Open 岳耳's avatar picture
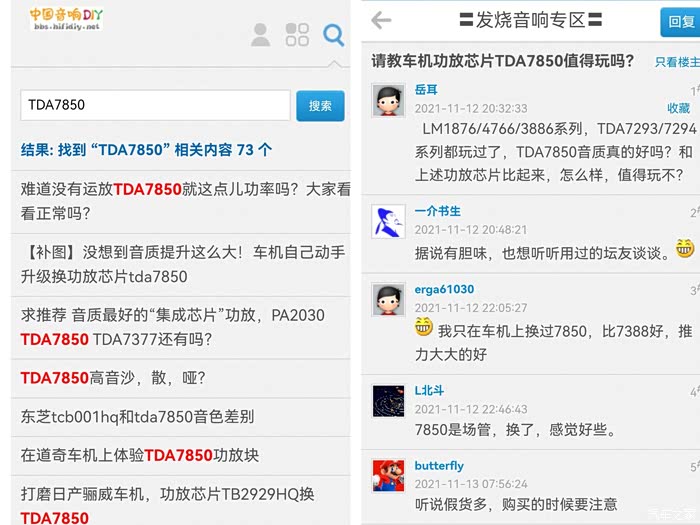The image size is (700, 525). pyautogui.click(x=388, y=100)
